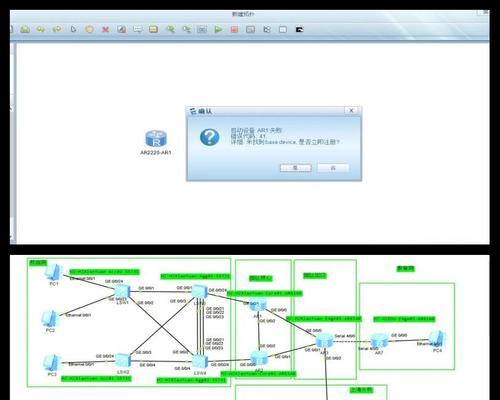Click the 是 (Yes) button in dialog
This screenshot has width=500, height=400.
295,168
